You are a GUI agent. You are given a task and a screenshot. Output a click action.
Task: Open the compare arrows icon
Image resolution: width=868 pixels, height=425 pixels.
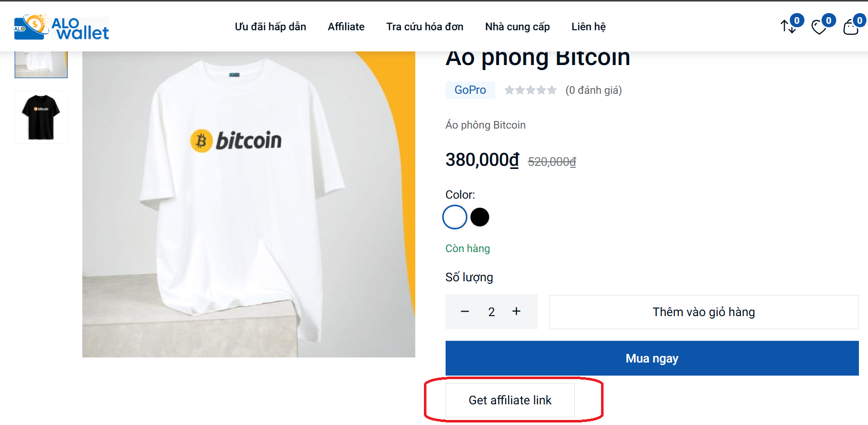(788, 26)
